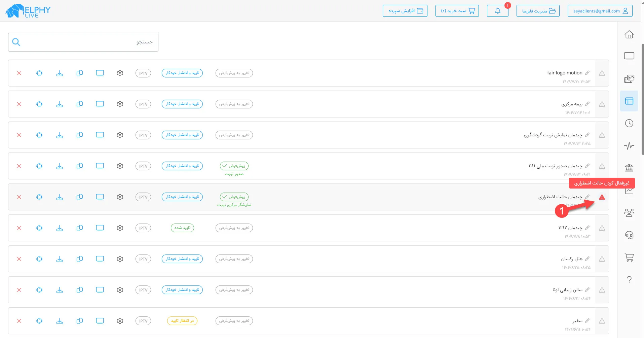The width and height of the screenshot is (644, 338).
Task: Click target icon on سفیر row
Action: pyautogui.click(x=39, y=321)
